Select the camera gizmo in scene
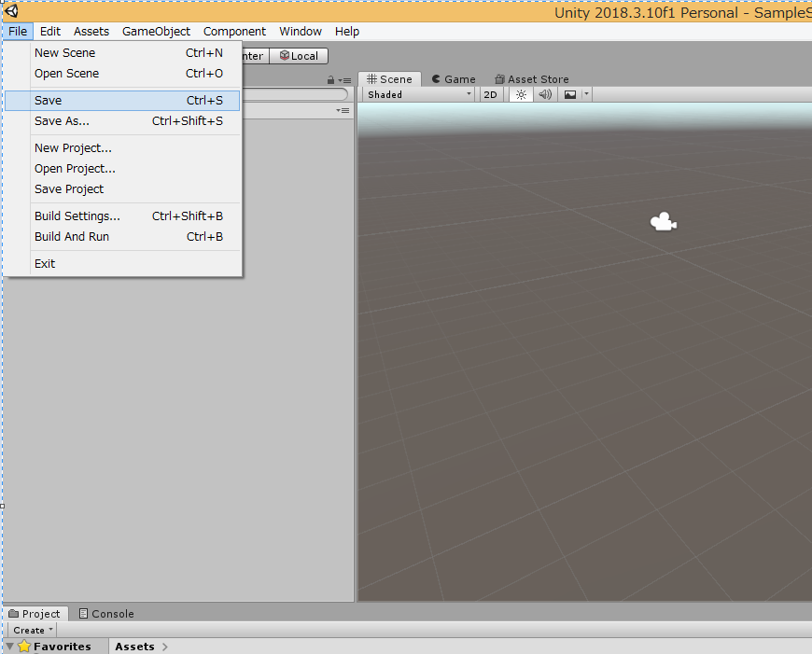Screen dimensions: 812x654 [664, 222]
